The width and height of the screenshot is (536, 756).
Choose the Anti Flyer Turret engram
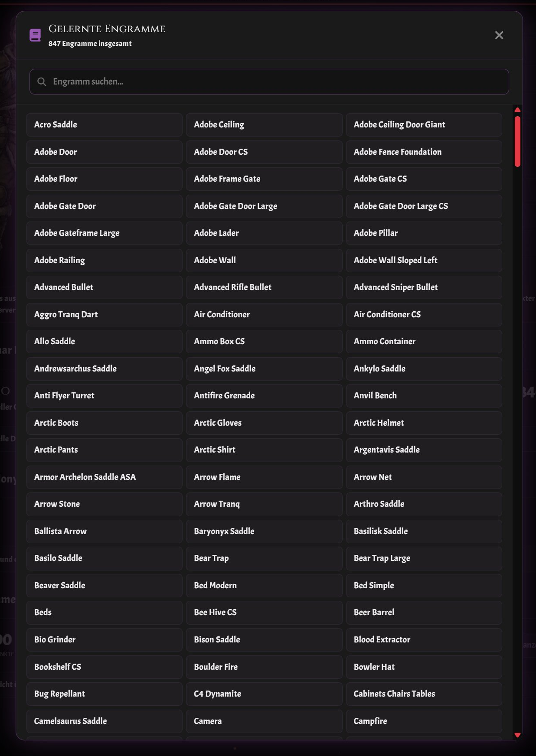105,396
